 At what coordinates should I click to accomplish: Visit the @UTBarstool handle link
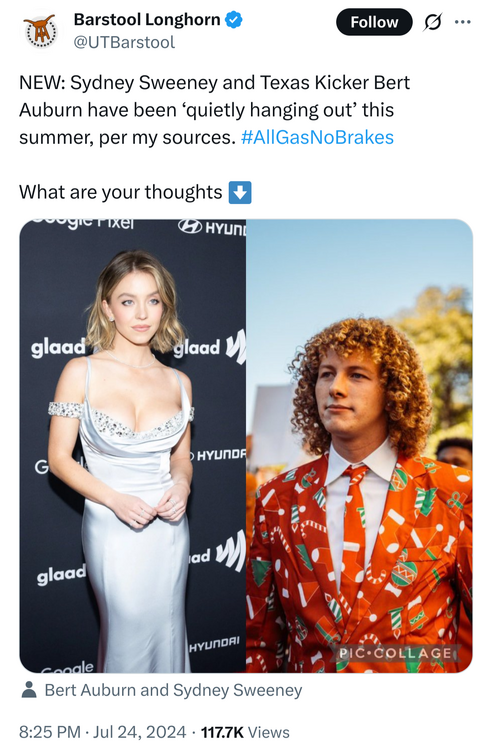(124, 43)
